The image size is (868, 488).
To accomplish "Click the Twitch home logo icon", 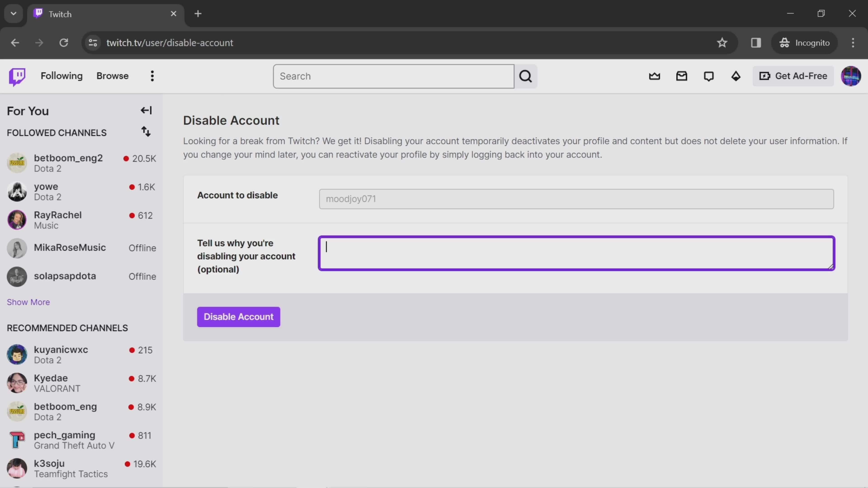I will click(17, 76).
